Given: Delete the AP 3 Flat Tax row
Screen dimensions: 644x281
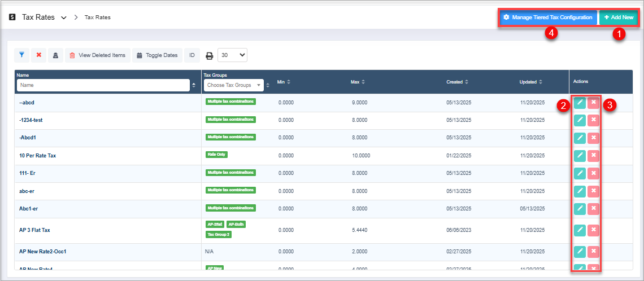Looking at the screenshot, I should 593,230.
